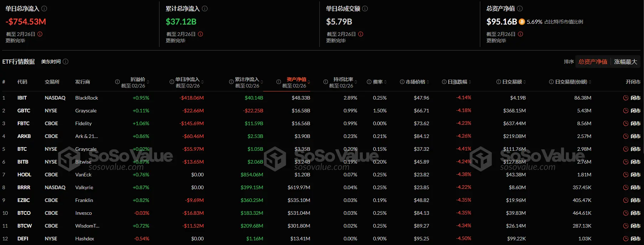Click the 美东时间 timezone label

51,62
